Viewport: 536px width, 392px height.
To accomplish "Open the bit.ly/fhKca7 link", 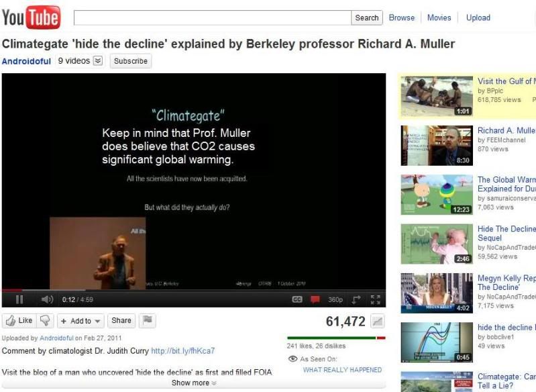I will pyautogui.click(x=183, y=351).
